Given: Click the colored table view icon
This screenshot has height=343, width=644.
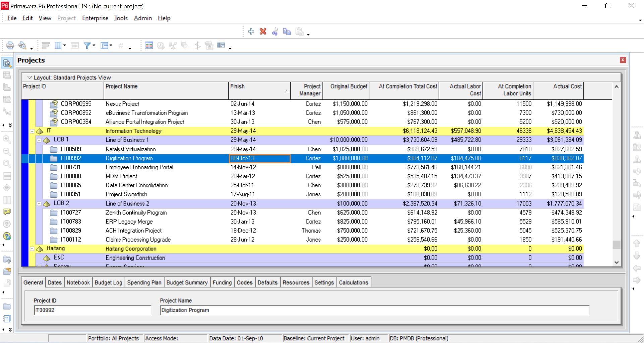Looking at the screenshot, I should click(x=149, y=45).
